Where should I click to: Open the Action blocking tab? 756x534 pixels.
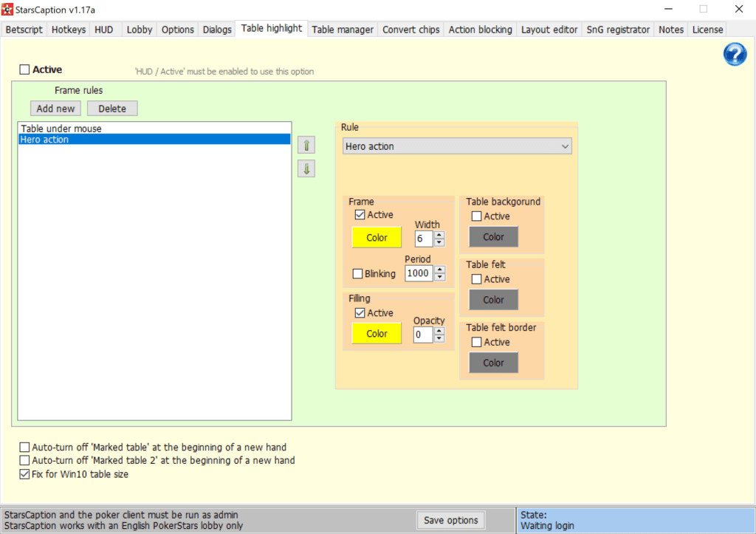point(480,30)
